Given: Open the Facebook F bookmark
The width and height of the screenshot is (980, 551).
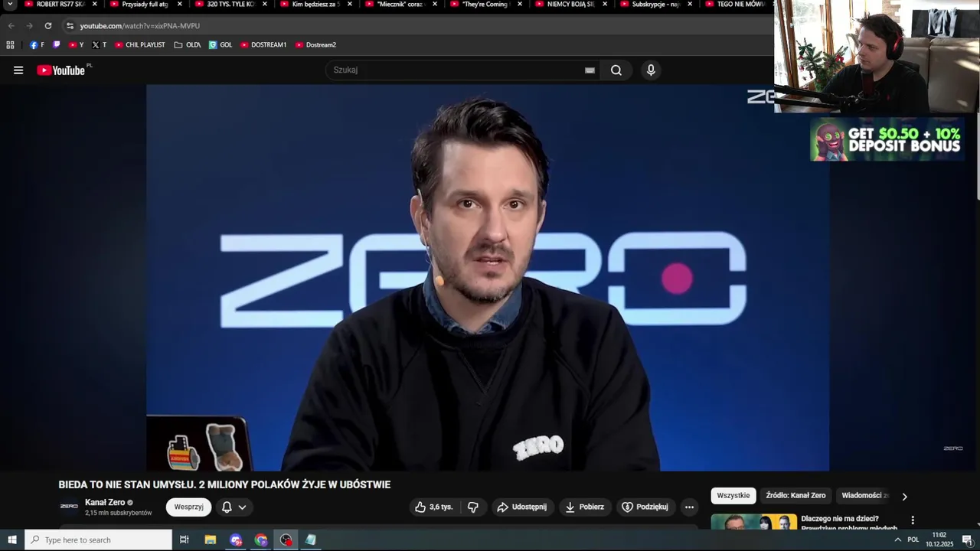Looking at the screenshot, I should pos(37,45).
